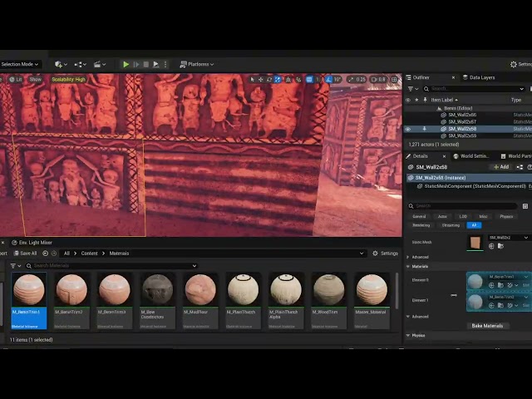
Task: Click the viewport layout maximize icon
Action: point(394,80)
